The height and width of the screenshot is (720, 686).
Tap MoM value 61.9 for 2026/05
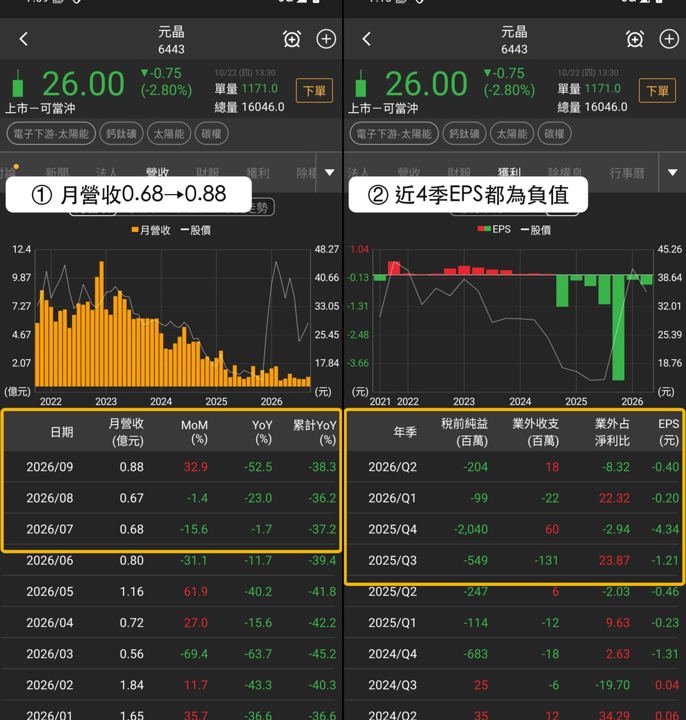196,592
